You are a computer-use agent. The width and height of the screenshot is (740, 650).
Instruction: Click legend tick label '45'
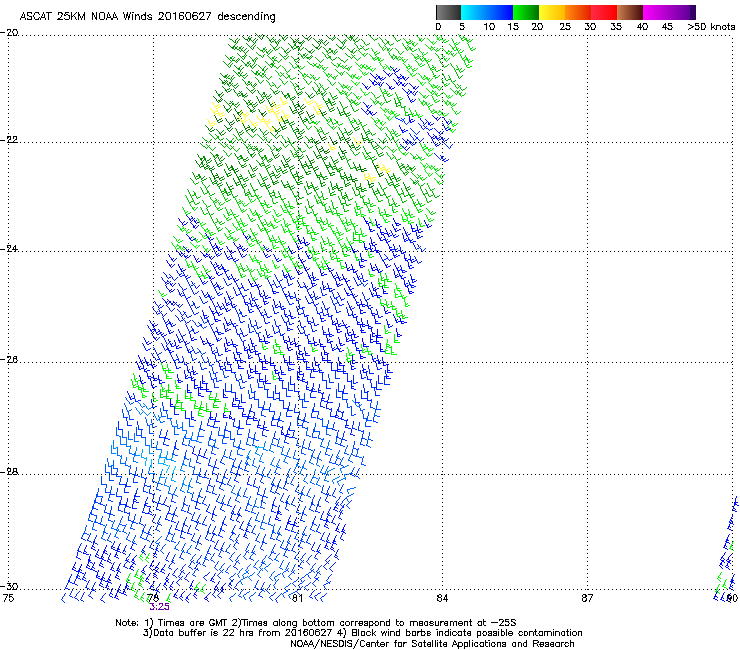(x=667, y=27)
